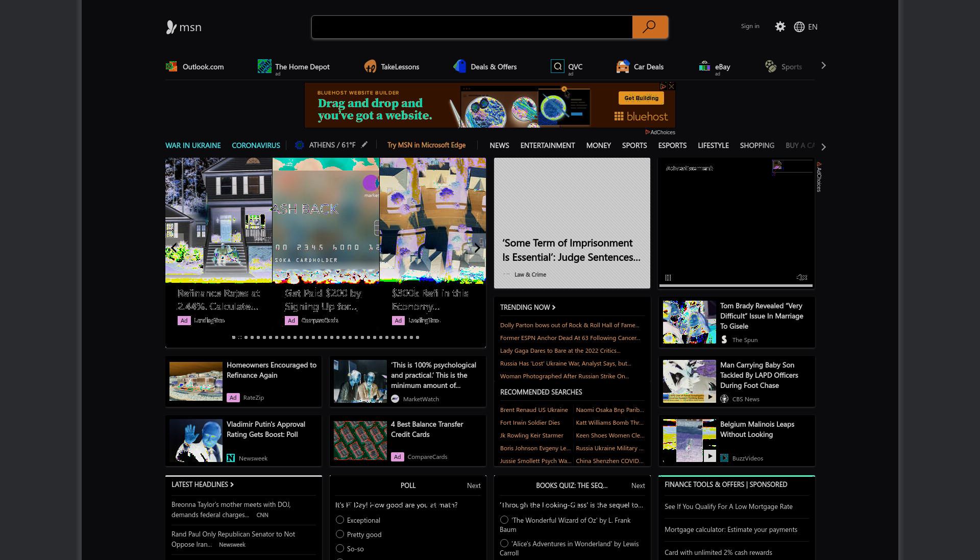Click the ad info triangle on Bluehost banner
Image resolution: width=980 pixels, height=560 pixels.
click(663, 86)
